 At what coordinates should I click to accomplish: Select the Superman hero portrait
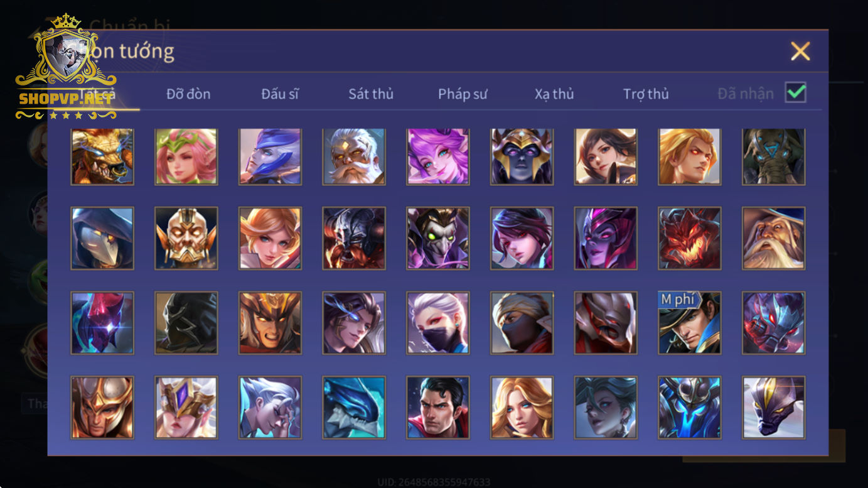coord(437,407)
